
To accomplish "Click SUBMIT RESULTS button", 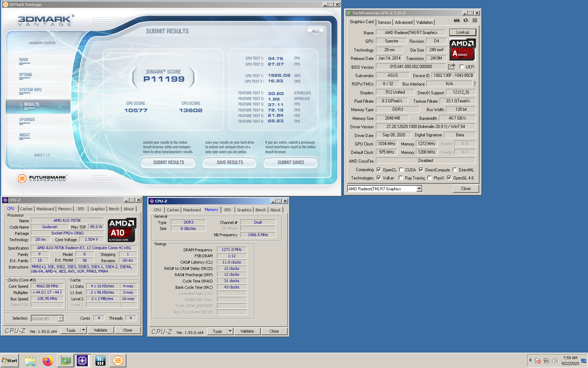I will pyautogui.click(x=169, y=163).
